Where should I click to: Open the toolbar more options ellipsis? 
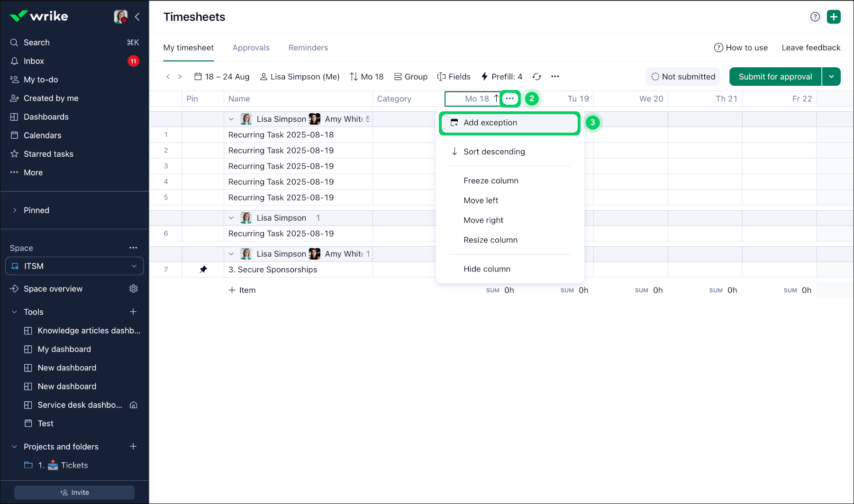555,77
